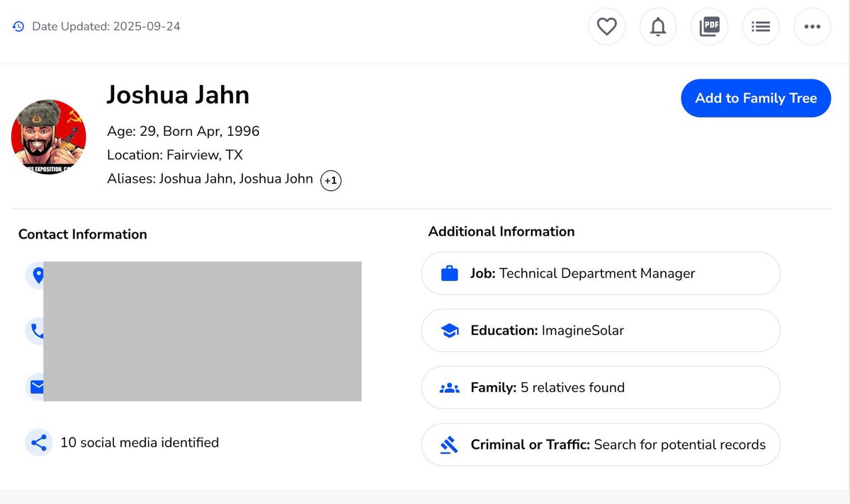Screen dimensions: 850x504
Task: Click the notification bell icon
Action: point(658,27)
